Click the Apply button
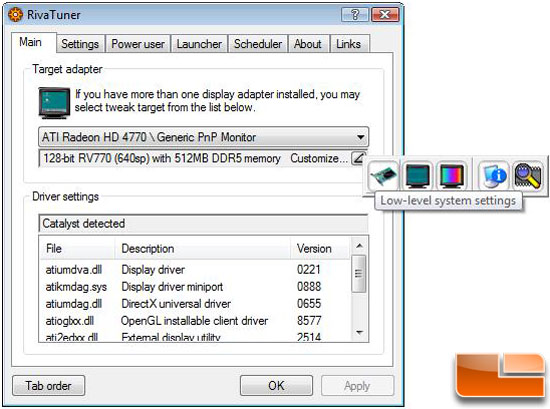This screenshot has width=550, height=409. tap(357, 385)
